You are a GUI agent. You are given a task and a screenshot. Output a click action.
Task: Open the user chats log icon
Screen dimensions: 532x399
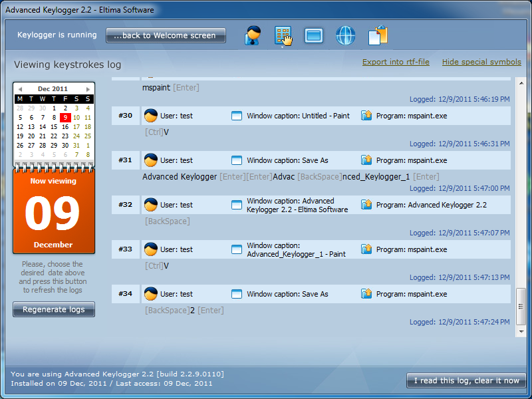[x=253, y=35]
